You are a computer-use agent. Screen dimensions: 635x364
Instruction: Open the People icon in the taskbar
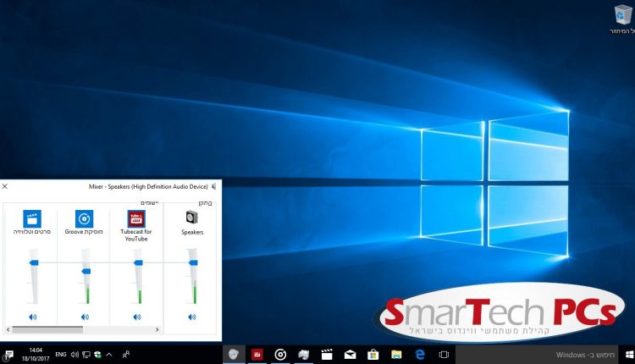pyautogui.click(x=126, y=355)
